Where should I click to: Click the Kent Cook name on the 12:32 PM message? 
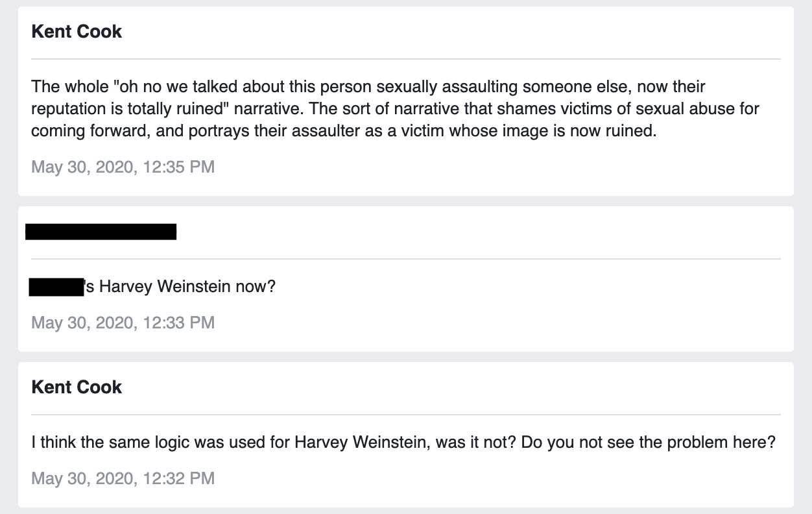[77, 387]
